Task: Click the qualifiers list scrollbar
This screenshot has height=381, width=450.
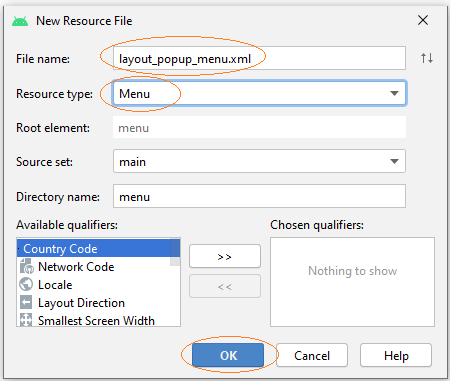Action: tap(175, 252)
